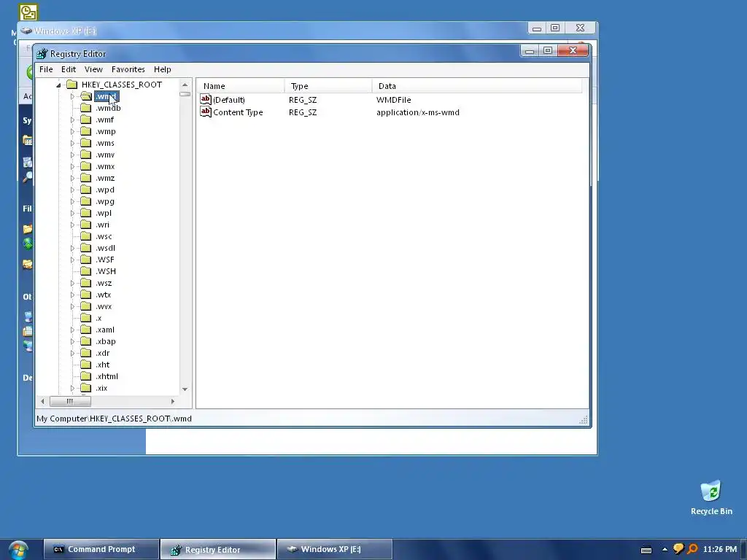
Task: Click the magnifier icon in system tray
Action: coord(692,550)
